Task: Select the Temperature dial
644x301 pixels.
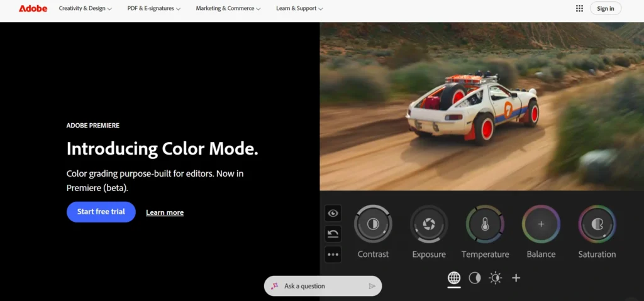Action: (x=485, y=224)
